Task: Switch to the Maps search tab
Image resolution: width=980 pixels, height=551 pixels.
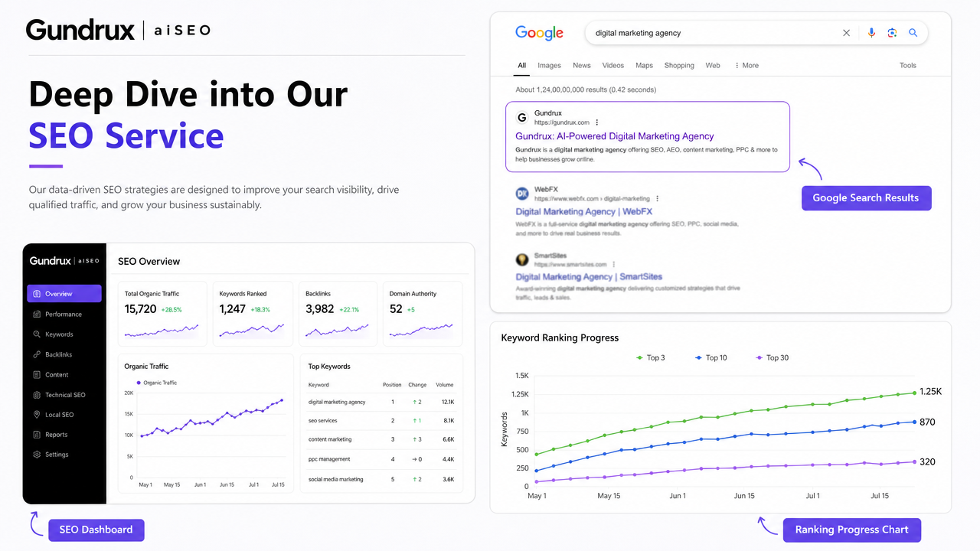Action: coord(645,66)
